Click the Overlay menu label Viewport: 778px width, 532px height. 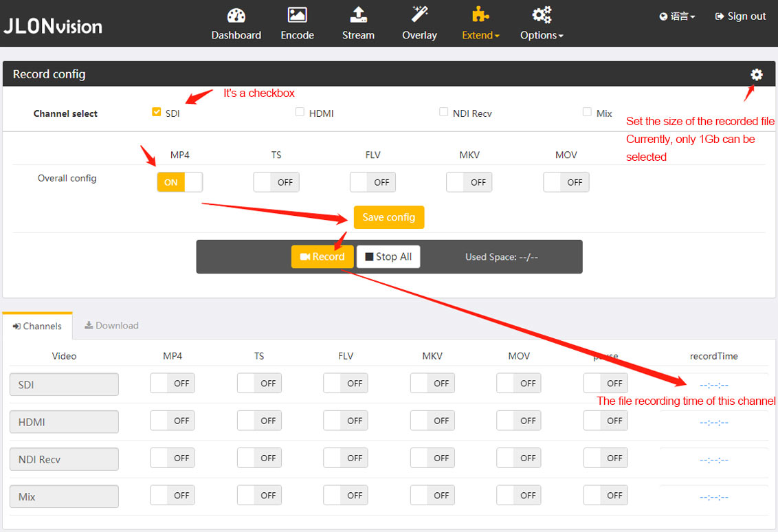click(x=419, y=35)
